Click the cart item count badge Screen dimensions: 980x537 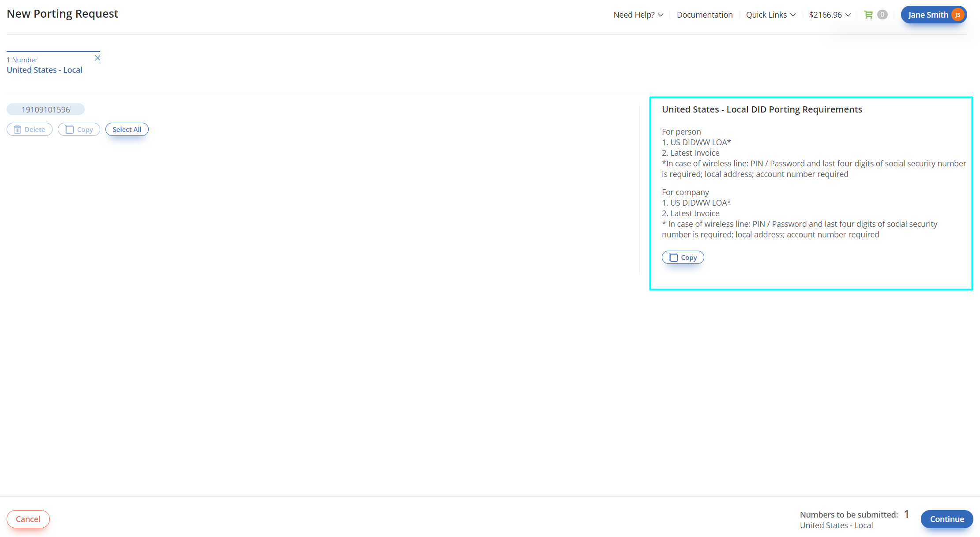(882, 15)
